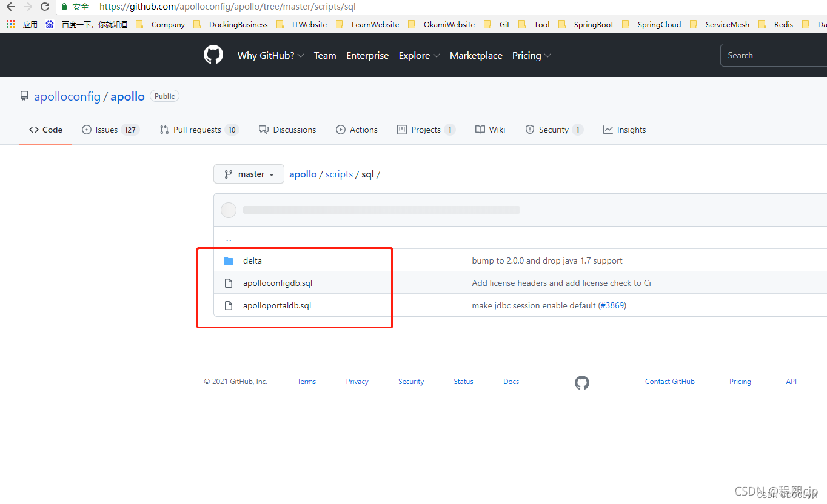Switch to the Actions tab
This screenshot has width=827, height=504.
click(357, 130)
